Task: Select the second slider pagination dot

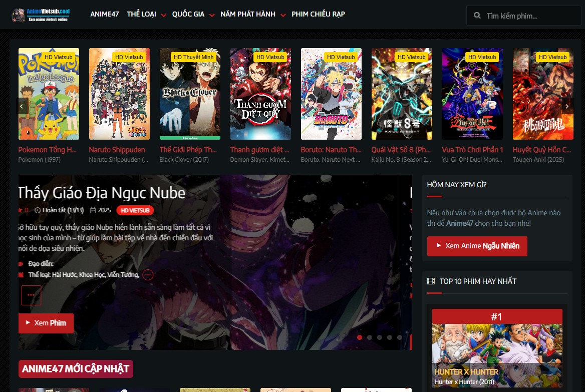Action: click(x=369, y=337)
